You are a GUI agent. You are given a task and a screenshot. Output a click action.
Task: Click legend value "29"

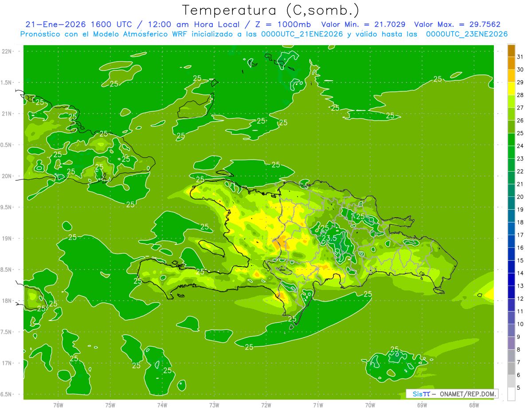(x=520, y=82)
